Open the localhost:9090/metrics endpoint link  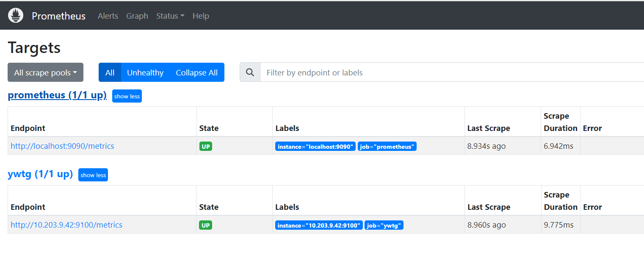(62, 146)
